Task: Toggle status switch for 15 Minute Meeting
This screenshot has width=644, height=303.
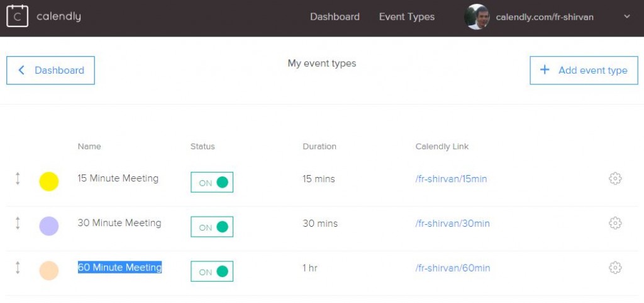Action: tap(212, 182)
